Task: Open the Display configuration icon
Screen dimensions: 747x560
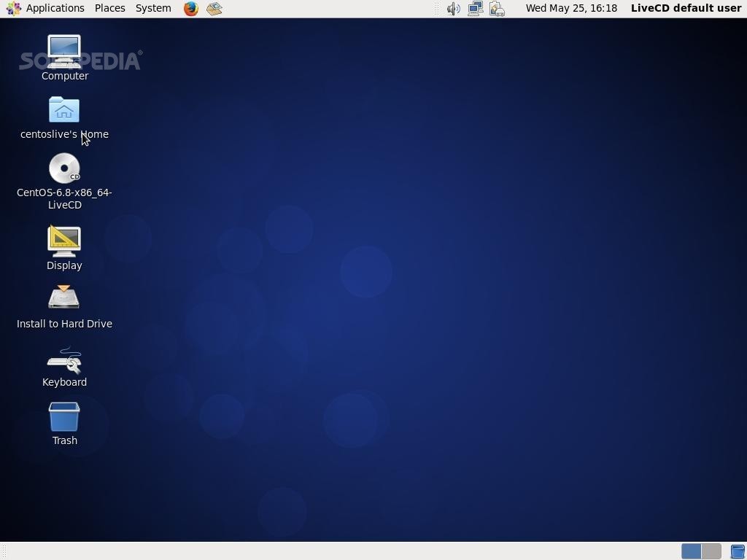Action: coord(64,241)
